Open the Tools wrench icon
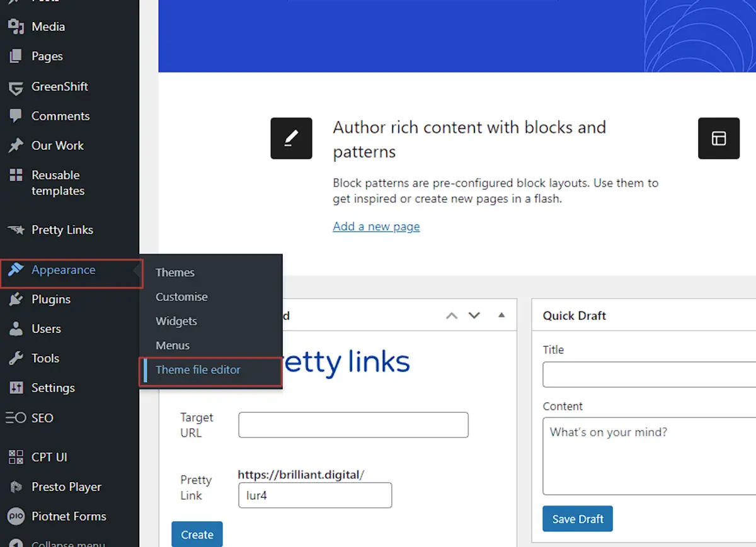Viewport: 756px width, 547px height. pos(16,358)
